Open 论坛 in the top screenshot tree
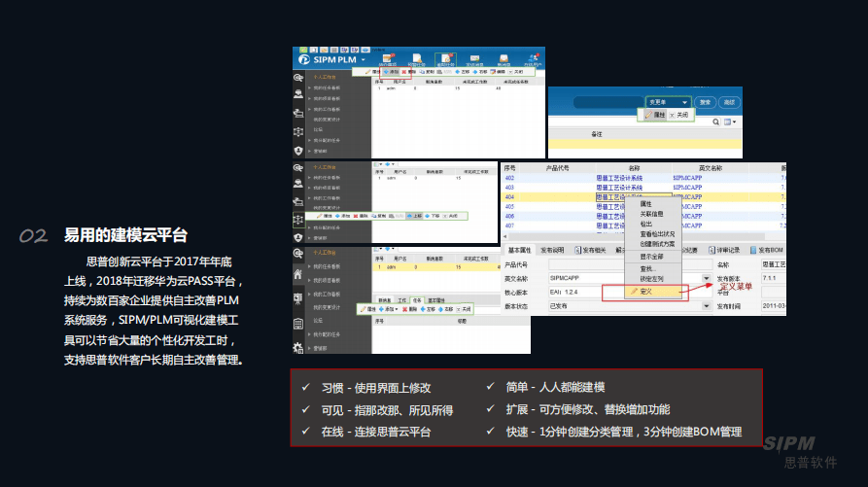The width and height of the screenshot is (868, 487). [x=318, y=130]
